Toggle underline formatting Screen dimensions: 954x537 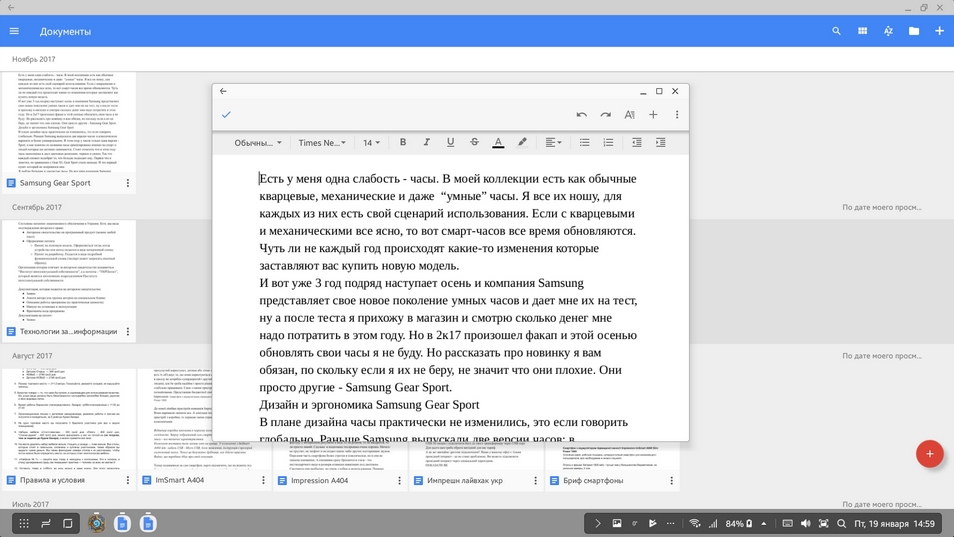[x=450, y=142]
